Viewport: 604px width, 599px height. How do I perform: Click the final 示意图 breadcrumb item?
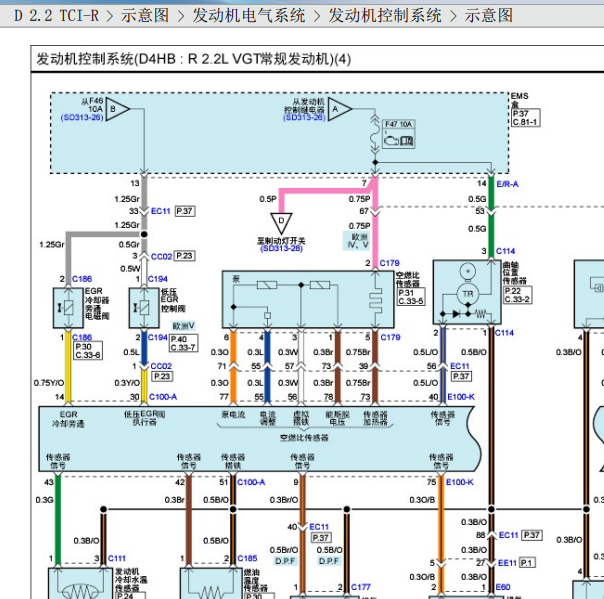pyautogui.click(x=488, y=16)
